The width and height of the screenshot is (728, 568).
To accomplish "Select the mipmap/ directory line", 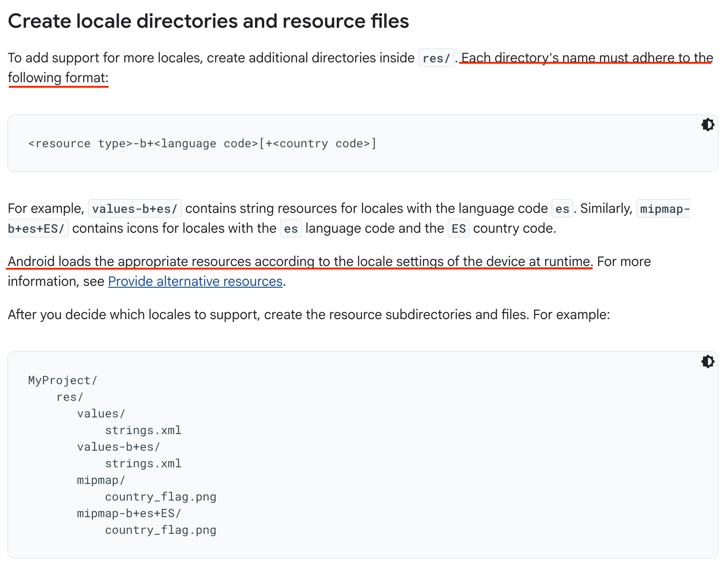I will [x=101, y=480].
